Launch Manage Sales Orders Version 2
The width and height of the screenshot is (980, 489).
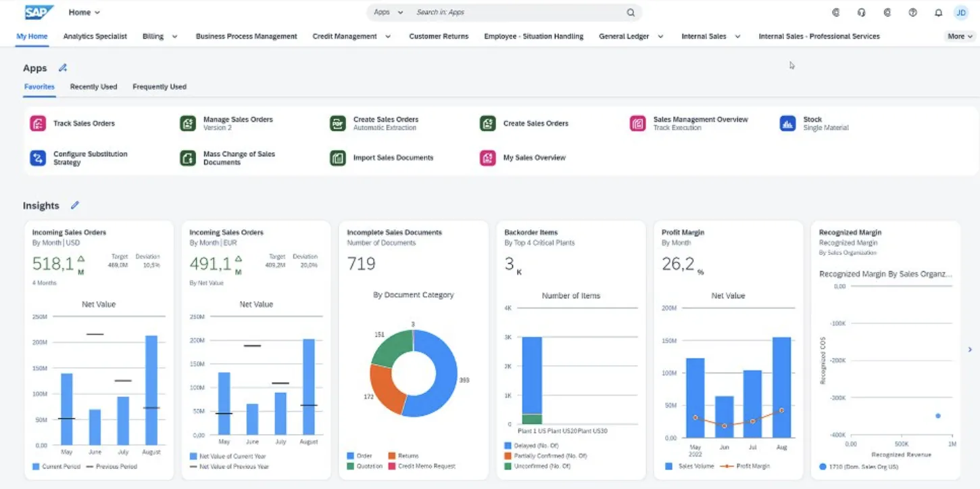238,122
